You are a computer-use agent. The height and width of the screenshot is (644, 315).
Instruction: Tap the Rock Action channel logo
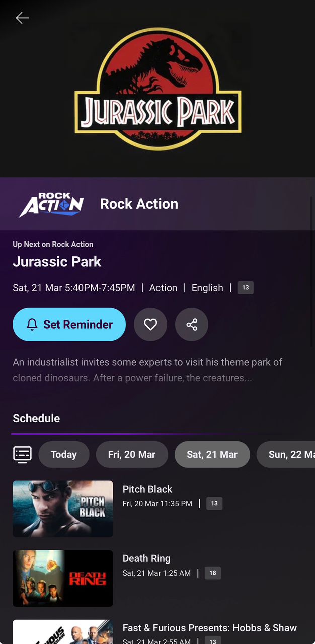pos(51,204)
